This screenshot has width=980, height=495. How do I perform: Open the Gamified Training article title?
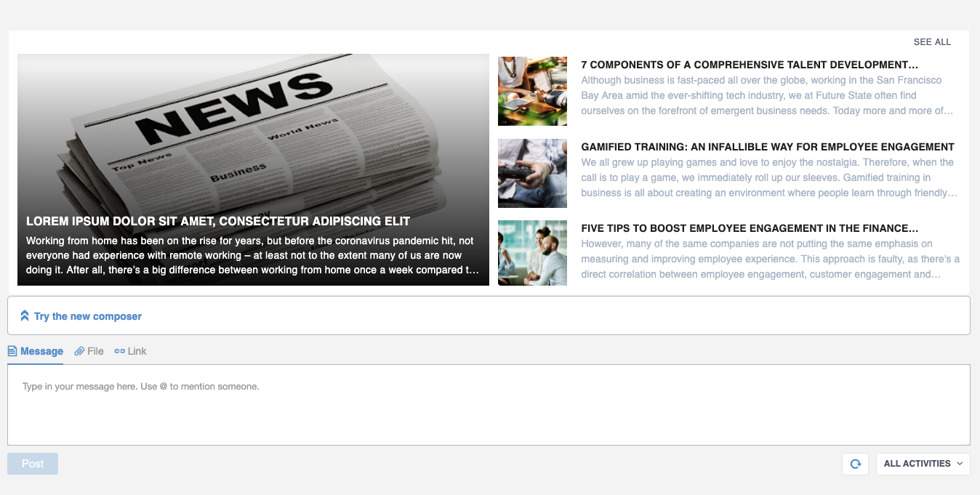[768, 147]
